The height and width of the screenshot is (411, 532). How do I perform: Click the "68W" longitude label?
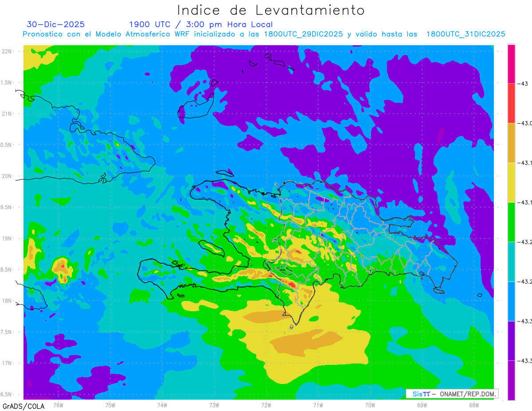coord(474,405)
